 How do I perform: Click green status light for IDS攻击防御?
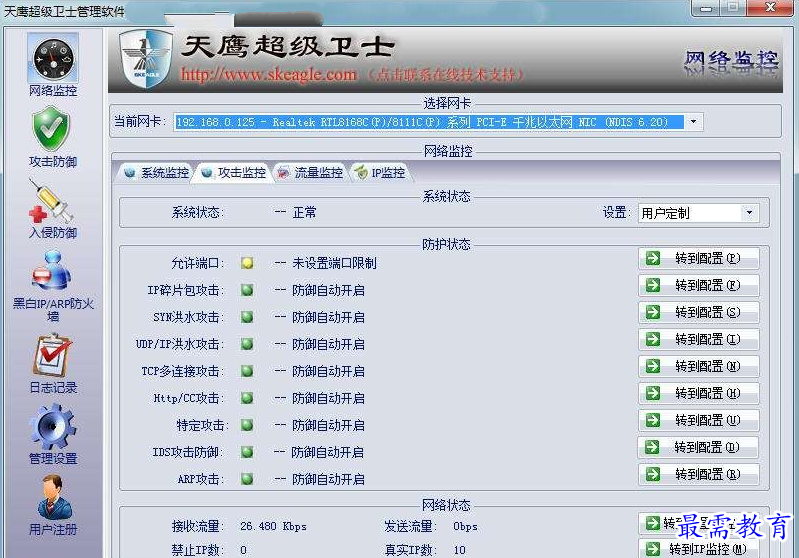(x=248, y=452)
